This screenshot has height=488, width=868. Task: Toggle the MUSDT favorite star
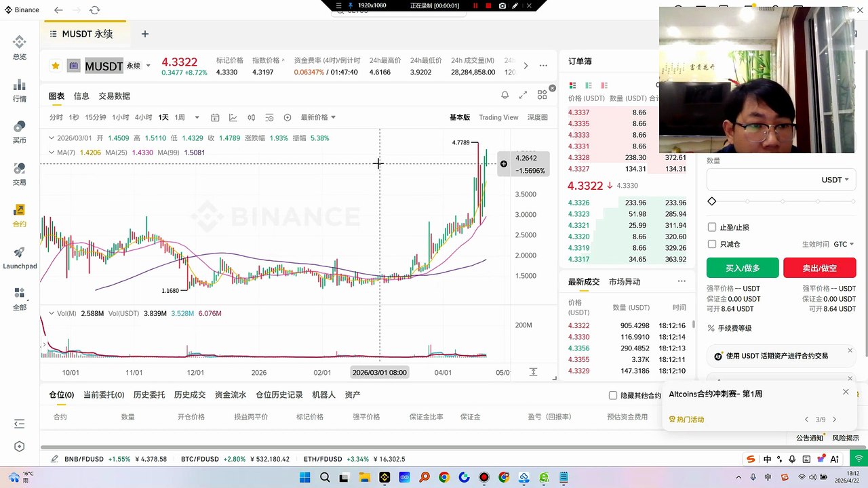click(56, 66)
